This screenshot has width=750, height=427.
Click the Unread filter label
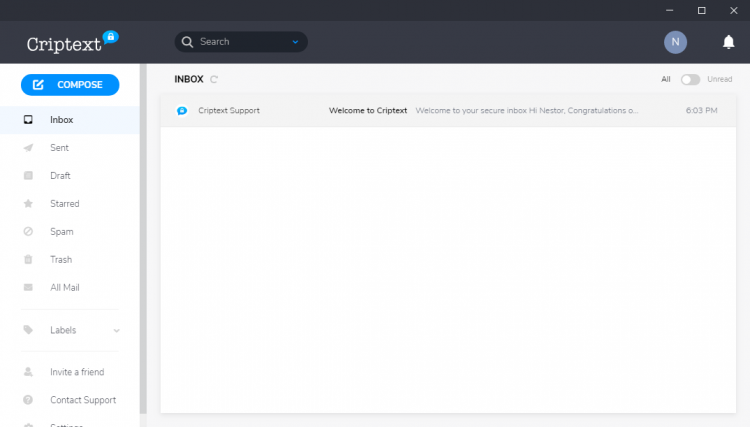[x=719, y=79]
